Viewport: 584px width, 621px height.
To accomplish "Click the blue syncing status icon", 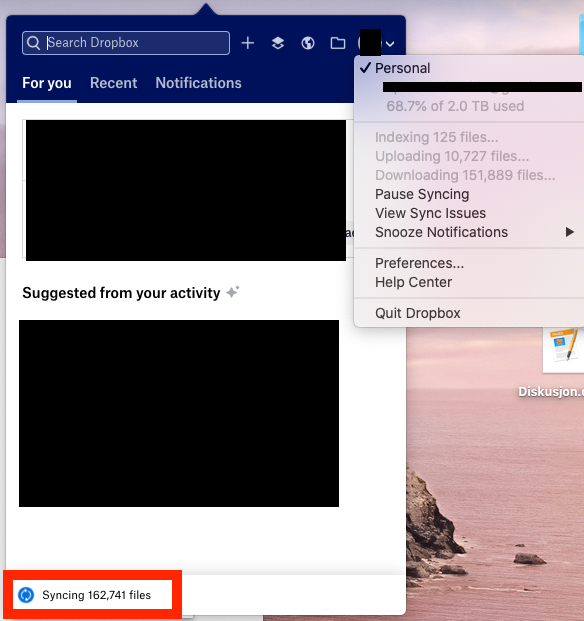I will point(26,595).
